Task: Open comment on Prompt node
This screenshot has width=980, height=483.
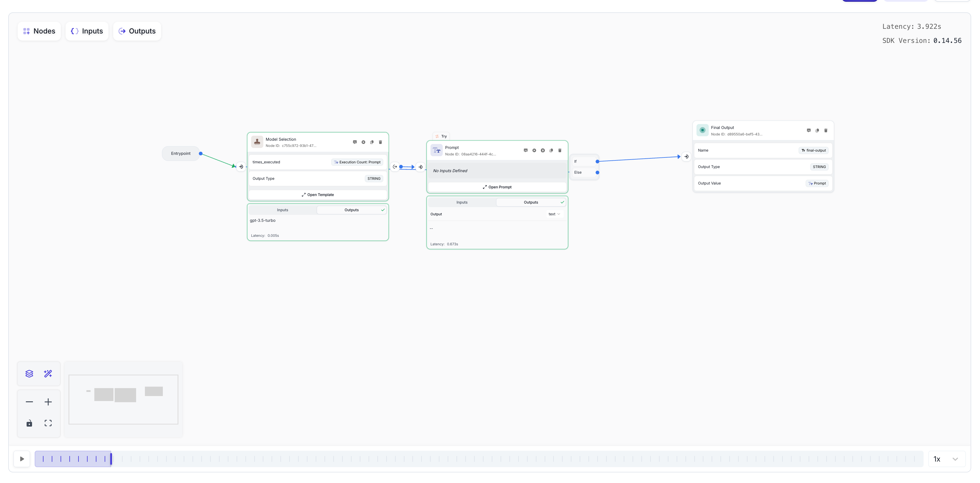Action: [525, 151]
